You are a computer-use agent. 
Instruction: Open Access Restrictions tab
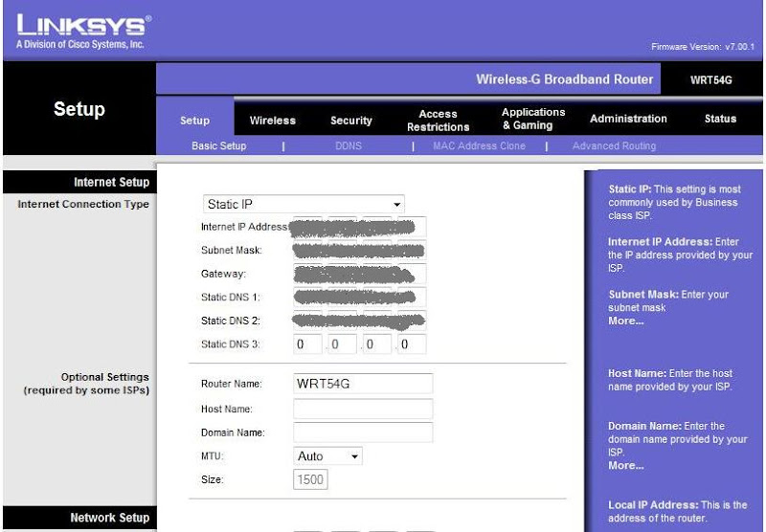pyautogui.click(x=438, y=120)
